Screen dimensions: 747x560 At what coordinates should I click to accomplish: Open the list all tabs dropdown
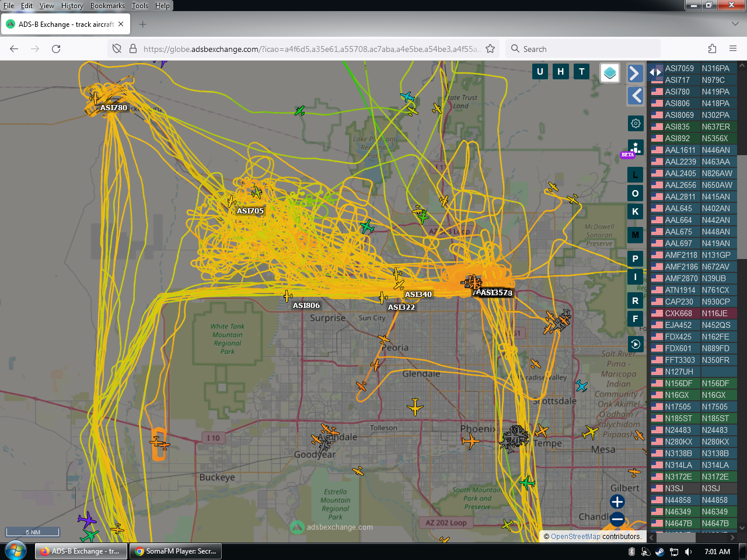[735, 24]
